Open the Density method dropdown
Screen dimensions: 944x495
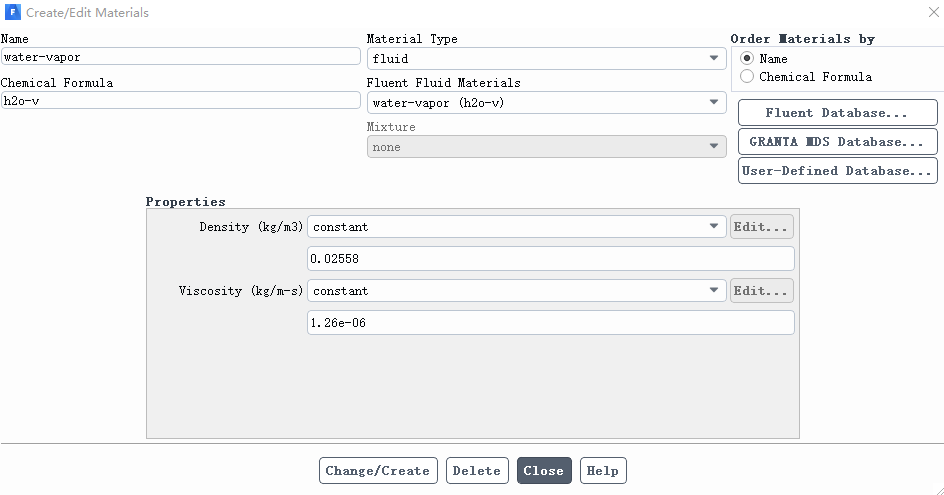[x=517, y=226]
